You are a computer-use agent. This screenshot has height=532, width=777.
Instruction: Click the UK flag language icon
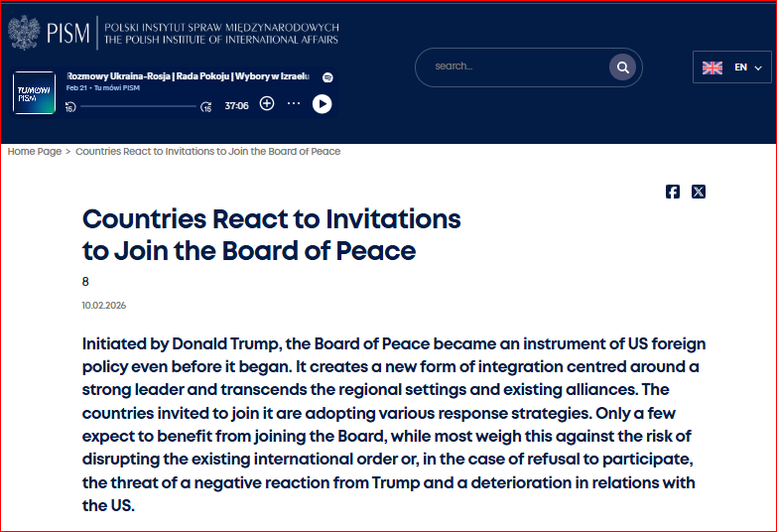point(712,67)
